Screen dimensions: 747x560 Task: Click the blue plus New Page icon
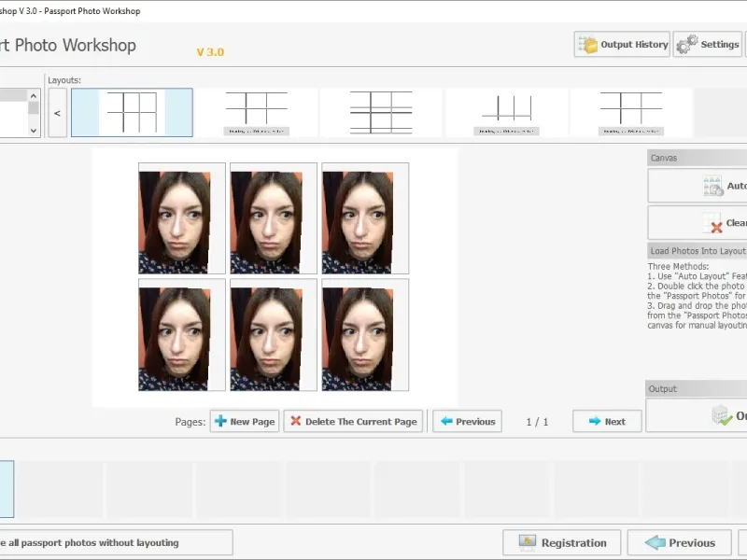click(x=220, y=421)
